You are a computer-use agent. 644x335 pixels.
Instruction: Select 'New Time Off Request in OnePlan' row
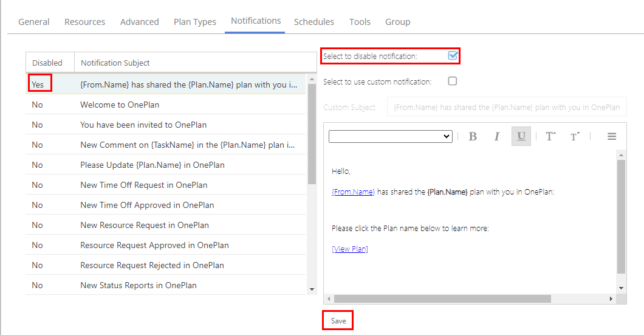(165, 185)
